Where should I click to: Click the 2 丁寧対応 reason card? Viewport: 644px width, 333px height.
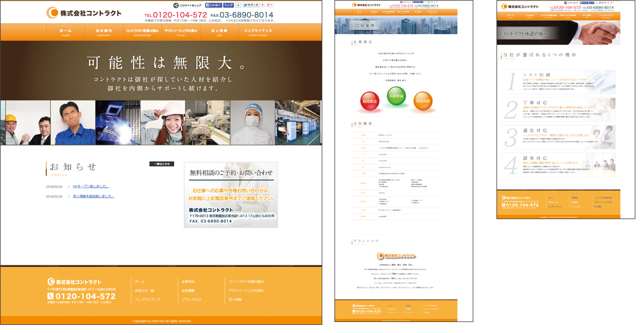tap(558, 110)
